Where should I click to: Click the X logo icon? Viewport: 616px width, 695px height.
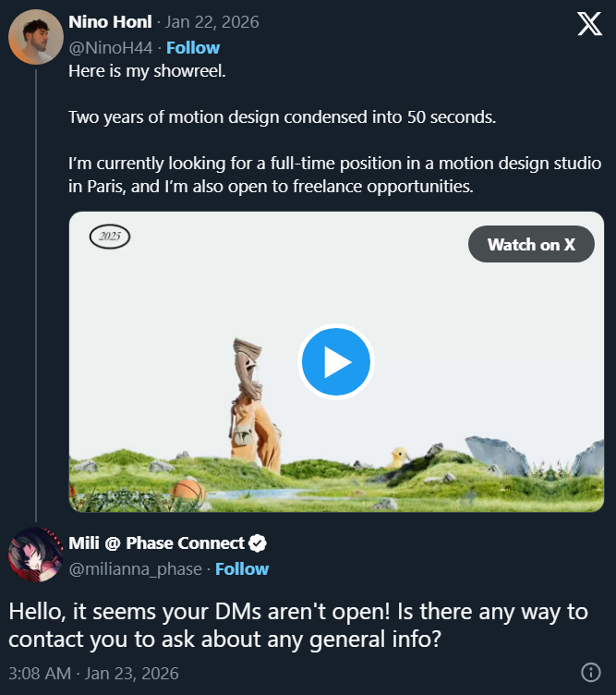pos(589,23)
